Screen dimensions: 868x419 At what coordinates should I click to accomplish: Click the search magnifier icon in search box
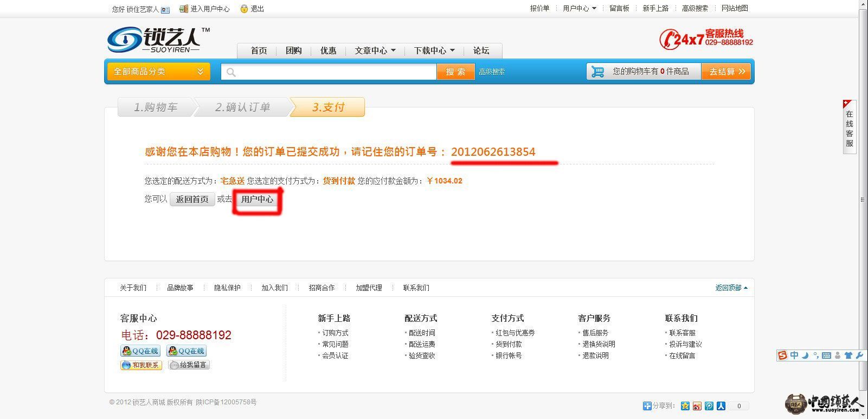click(x=231, y=72)
